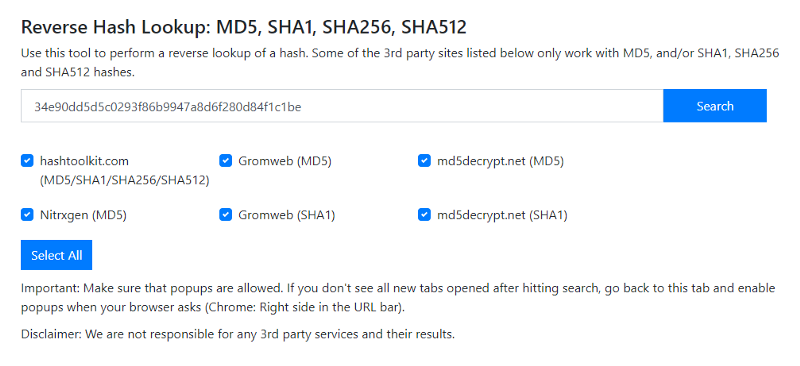Click the Select All button
Viewport: 800px width, 366px height.
(x=56, y=255)
